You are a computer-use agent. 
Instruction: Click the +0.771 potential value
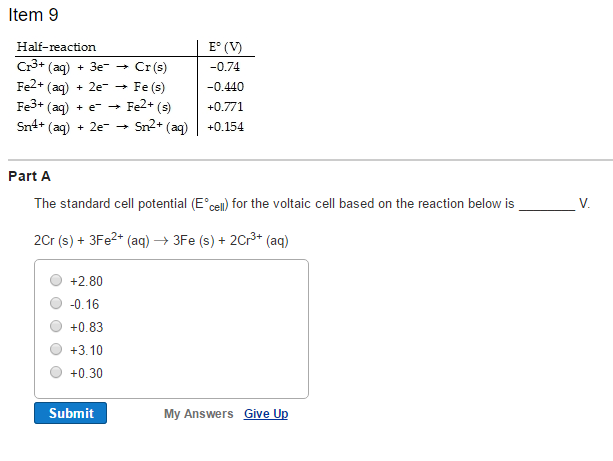coord(226,107)
